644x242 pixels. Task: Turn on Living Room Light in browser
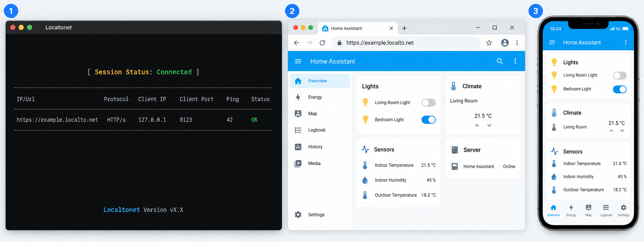[x=429, y=103]
